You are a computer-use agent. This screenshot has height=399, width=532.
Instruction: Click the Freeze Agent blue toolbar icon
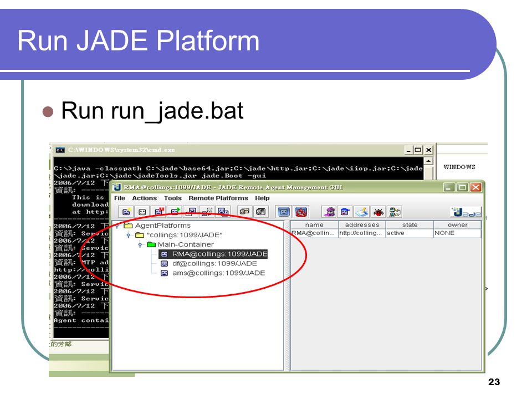pyautogui.click(x=284, y=212)
